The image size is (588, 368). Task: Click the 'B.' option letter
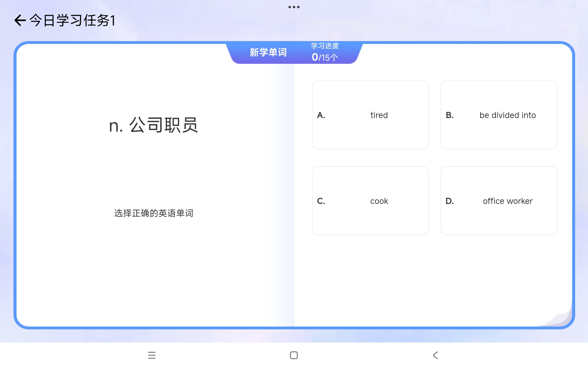(x=450, y=115)
